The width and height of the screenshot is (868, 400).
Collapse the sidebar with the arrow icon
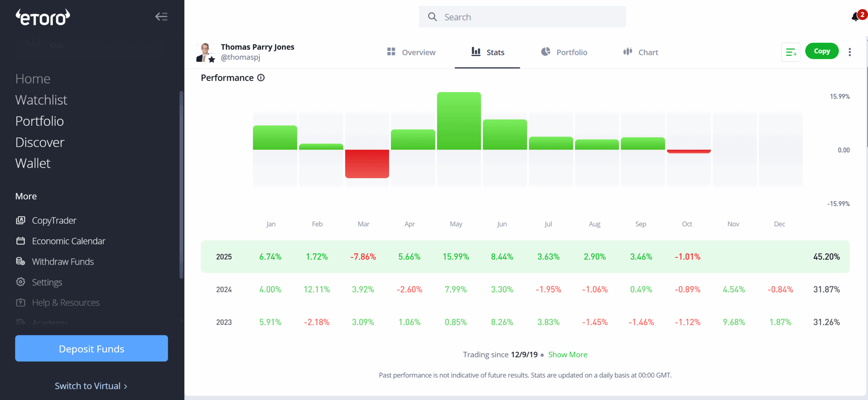(161, 17)
